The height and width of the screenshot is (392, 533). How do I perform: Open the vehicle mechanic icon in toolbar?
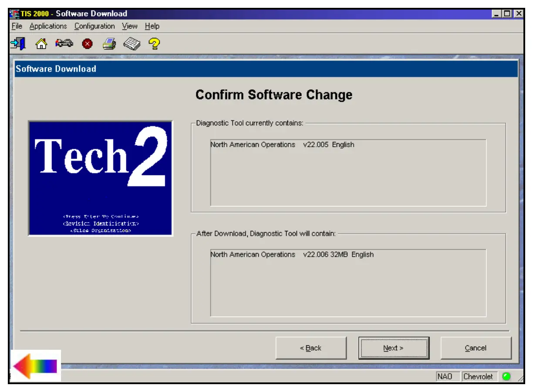64,44
